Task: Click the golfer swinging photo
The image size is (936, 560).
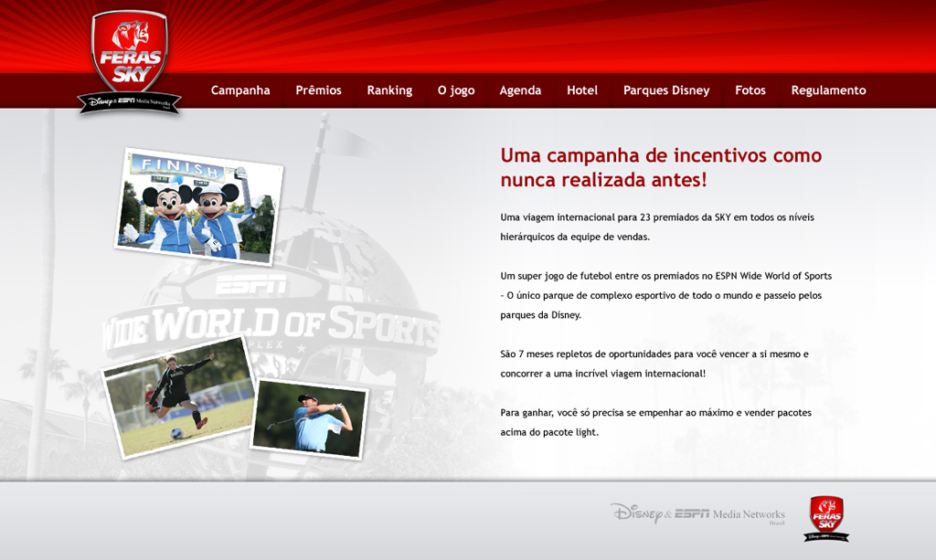Action: click(310, 418)
